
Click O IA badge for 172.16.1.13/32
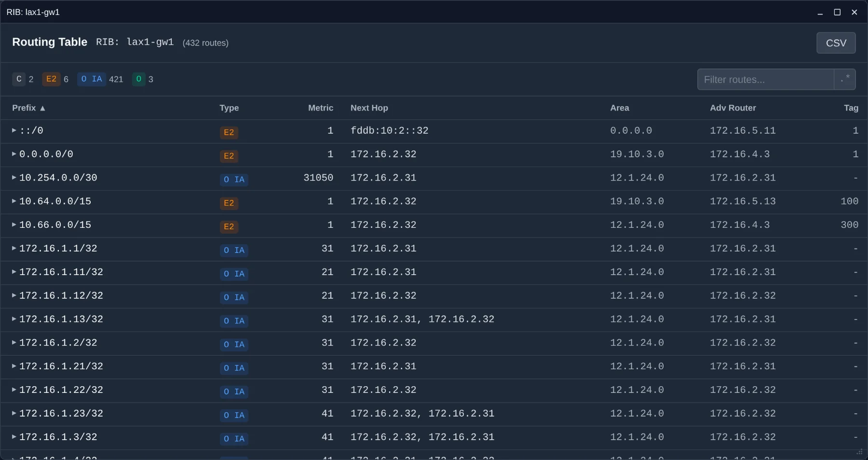click(234, 321)
